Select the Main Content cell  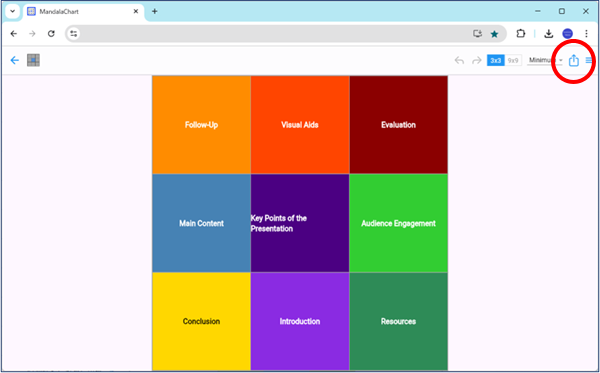[201, 223]
